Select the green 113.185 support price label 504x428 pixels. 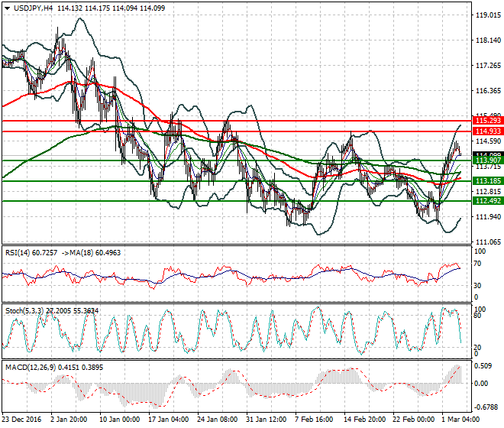[488, 181]
